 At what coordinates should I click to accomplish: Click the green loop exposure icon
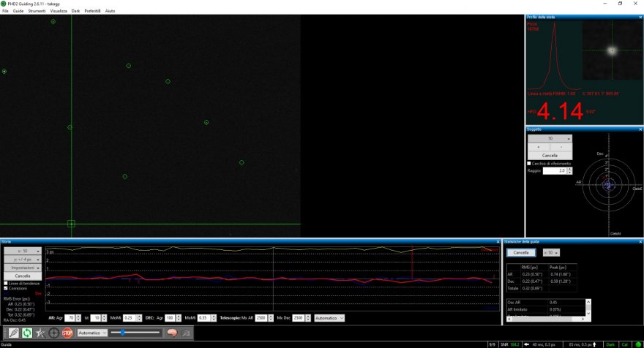(x=27, y=333)
